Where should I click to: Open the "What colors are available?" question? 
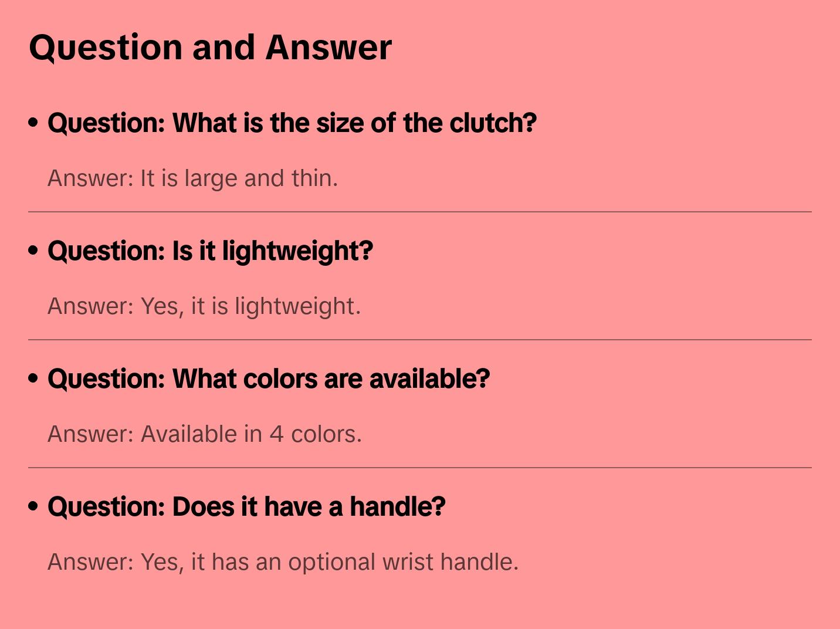coord(268,379)
